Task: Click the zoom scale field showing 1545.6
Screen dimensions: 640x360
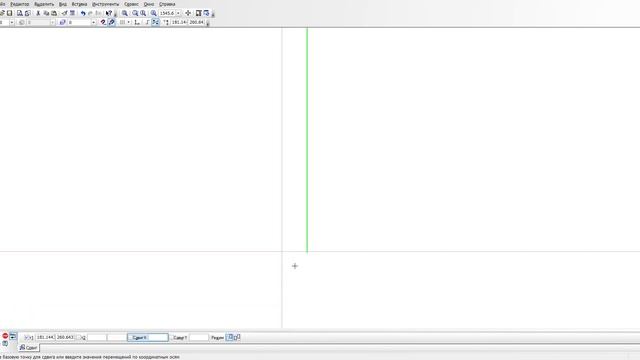Action: 167,13
